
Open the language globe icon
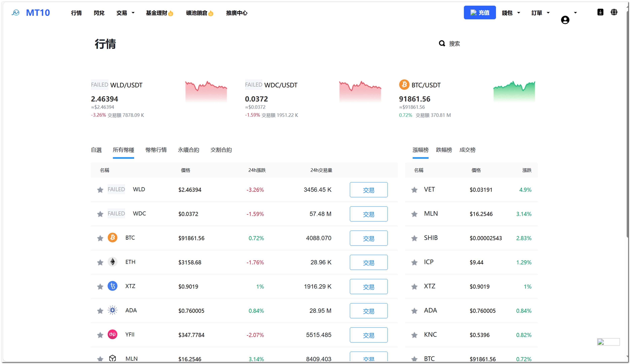coord(614,12)
